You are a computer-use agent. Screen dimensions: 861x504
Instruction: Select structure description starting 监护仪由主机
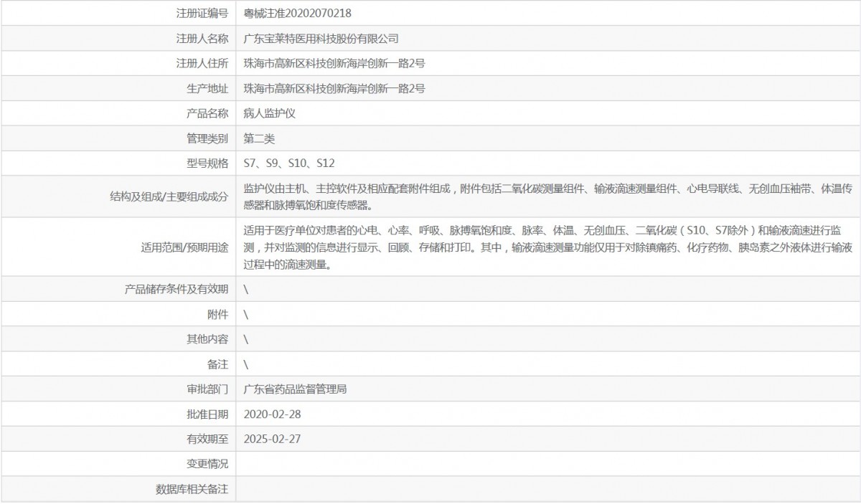[x=548, y=196]
